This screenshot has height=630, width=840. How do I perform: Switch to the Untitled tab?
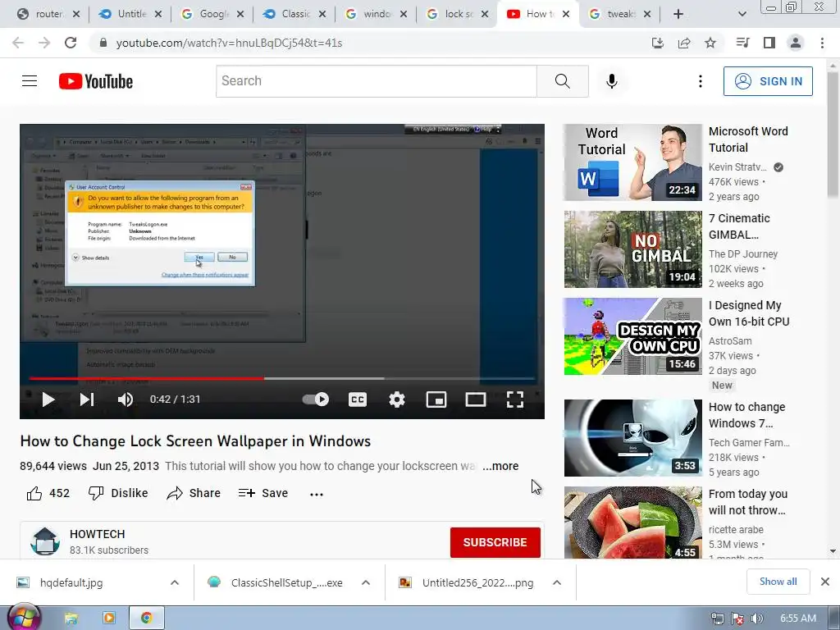130,14
